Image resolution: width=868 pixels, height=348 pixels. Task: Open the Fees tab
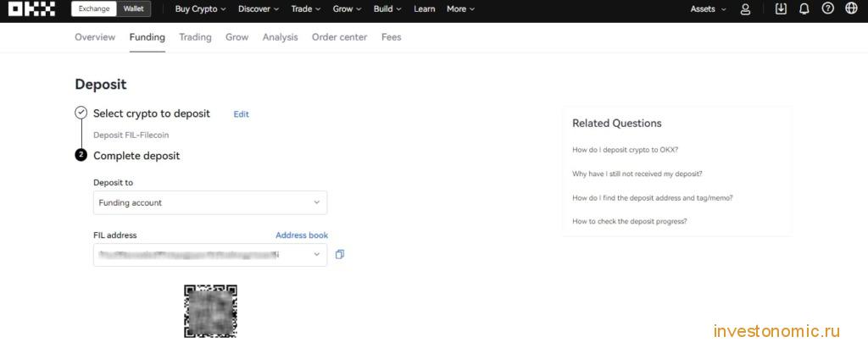392,37
